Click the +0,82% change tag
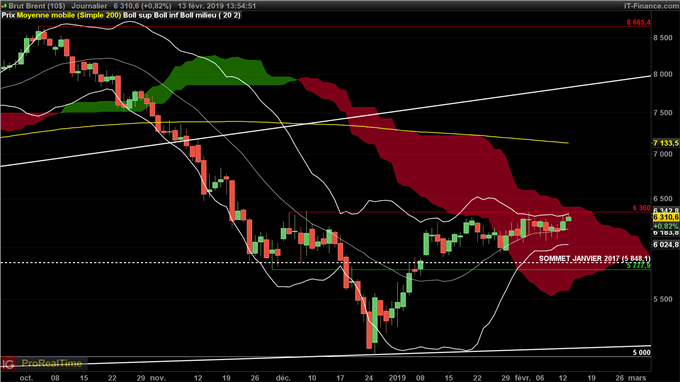 (666, 226)
